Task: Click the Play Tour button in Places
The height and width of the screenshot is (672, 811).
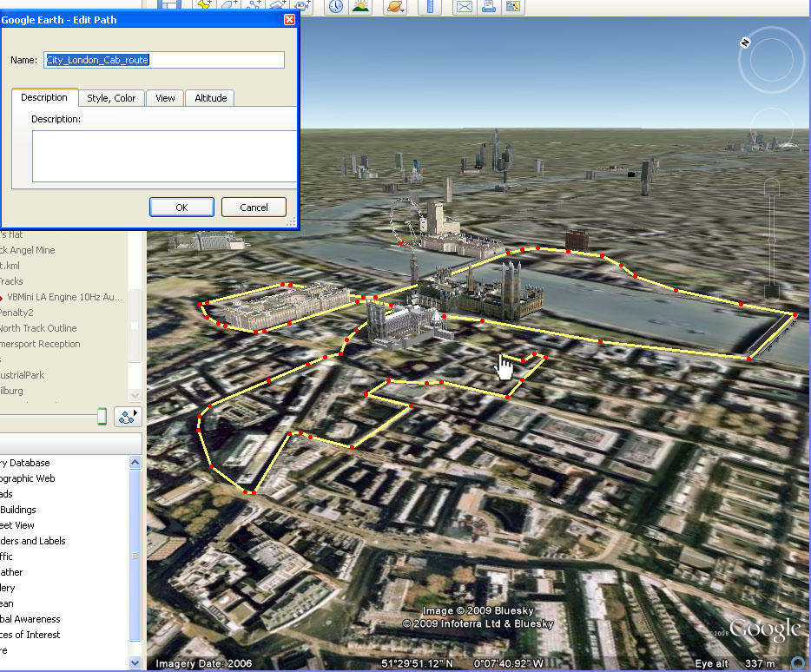Action: point(128,417)
